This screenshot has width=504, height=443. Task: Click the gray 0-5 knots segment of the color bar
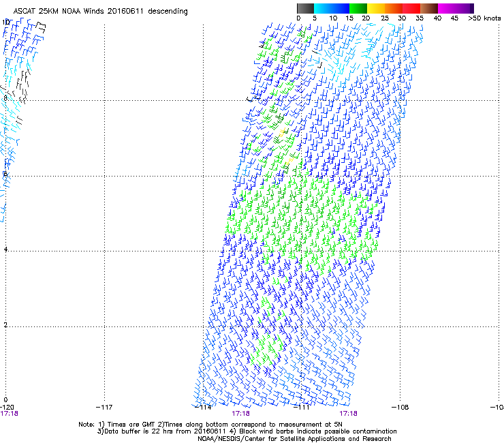coord(305,8)
